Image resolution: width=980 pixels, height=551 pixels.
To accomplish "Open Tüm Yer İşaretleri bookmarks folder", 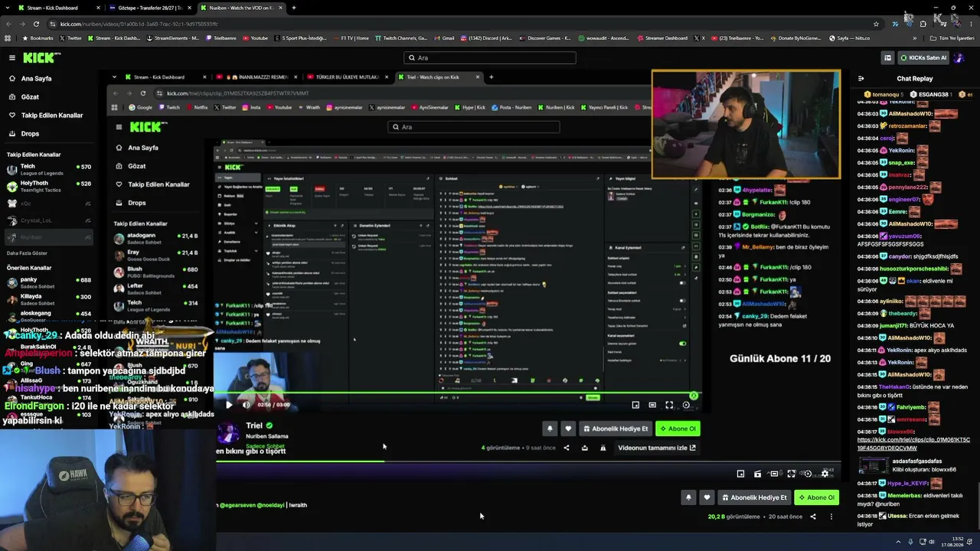I will coord(951,37).
